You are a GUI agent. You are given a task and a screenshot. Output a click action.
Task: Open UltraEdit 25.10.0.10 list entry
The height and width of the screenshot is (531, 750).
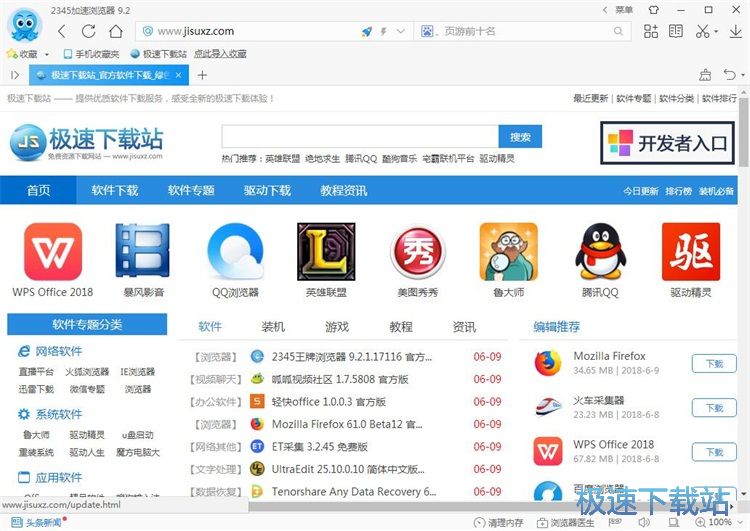tap(348, 469)
